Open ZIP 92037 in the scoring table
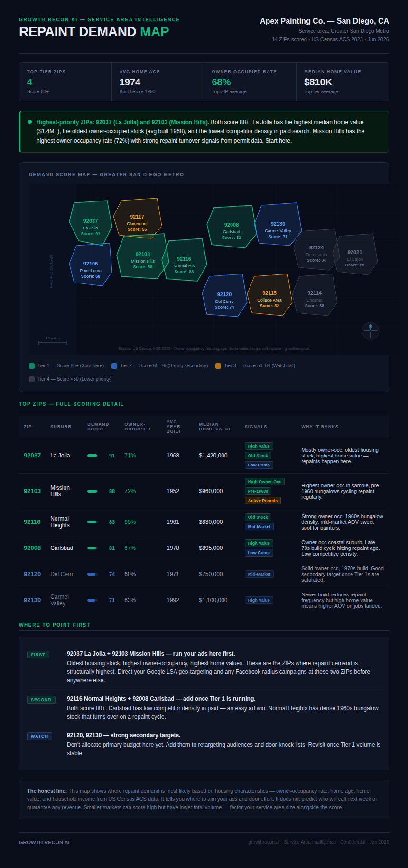The image size is (408, 868). pos(32,456)
